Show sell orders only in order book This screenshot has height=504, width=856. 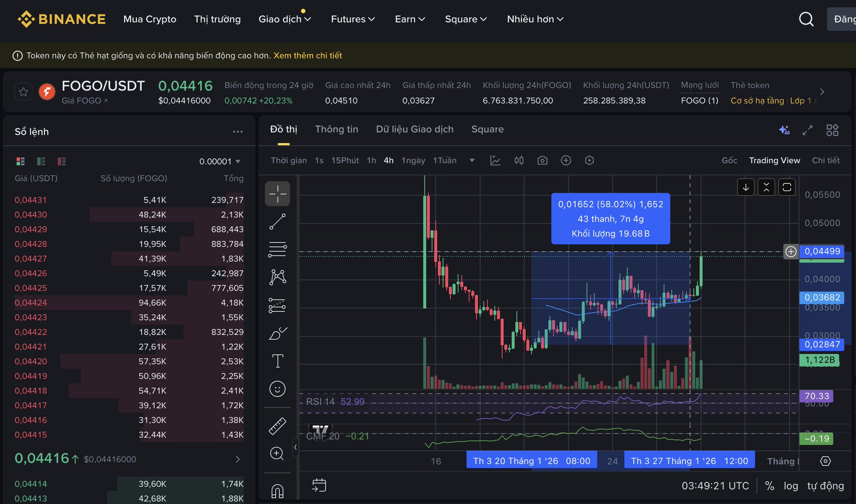61,161
